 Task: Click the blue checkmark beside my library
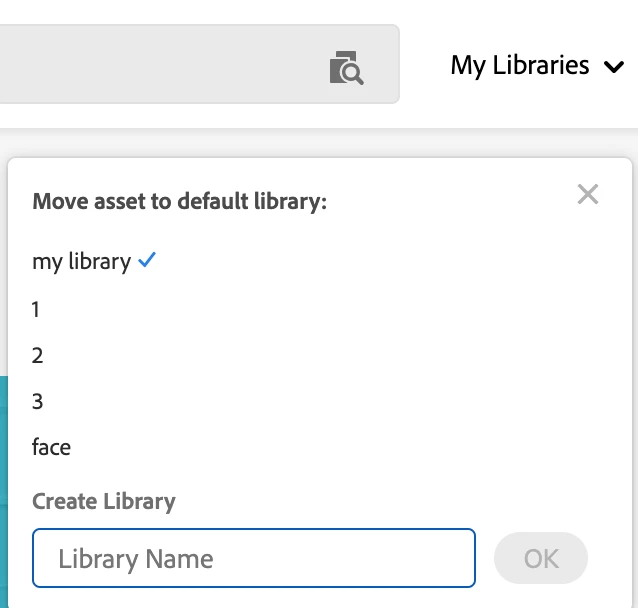coord(148,261)
